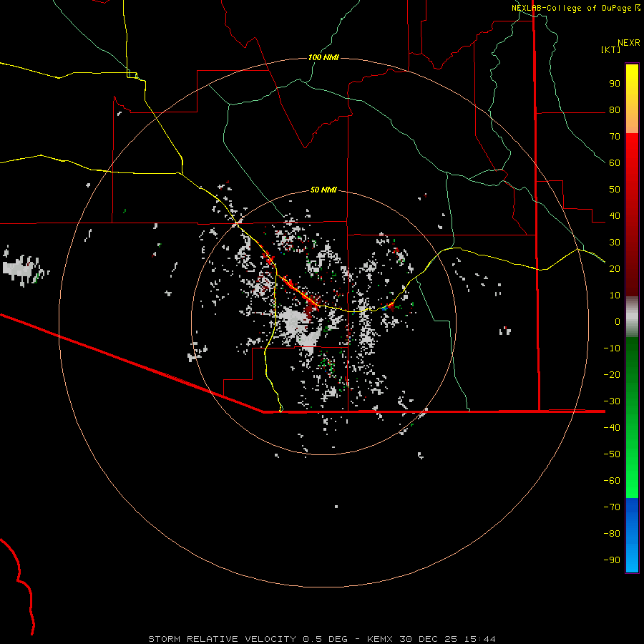Click the 90 value on velocity scale
Viewport: 644px width, 644px height.
click(x=615, y=84)
